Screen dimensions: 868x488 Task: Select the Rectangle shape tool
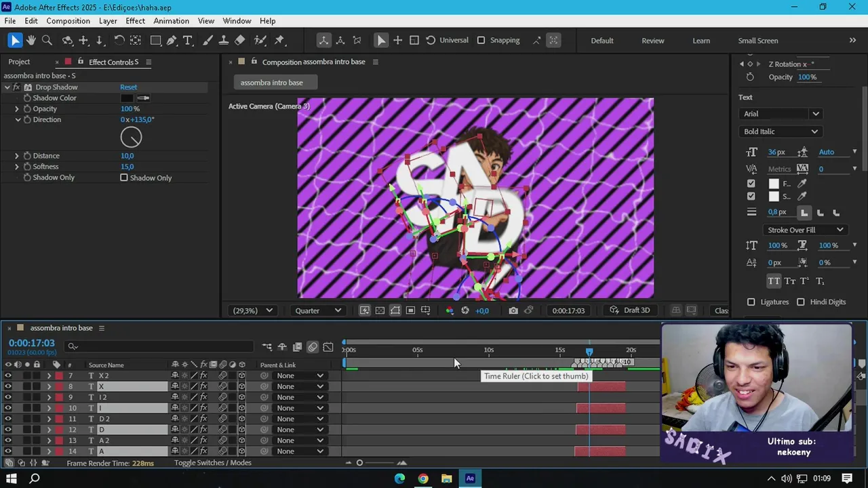tap(155, 40)
